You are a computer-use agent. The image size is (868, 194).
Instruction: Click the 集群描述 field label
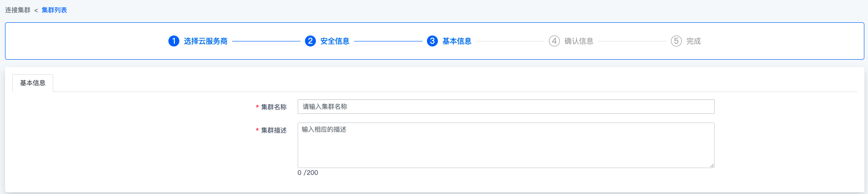coord(274,130)
